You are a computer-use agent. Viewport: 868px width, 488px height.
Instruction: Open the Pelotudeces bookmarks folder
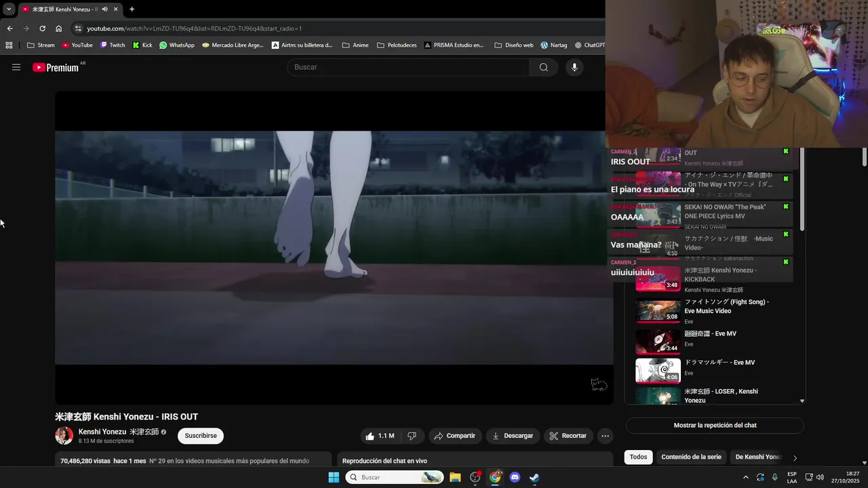[397, 45]
